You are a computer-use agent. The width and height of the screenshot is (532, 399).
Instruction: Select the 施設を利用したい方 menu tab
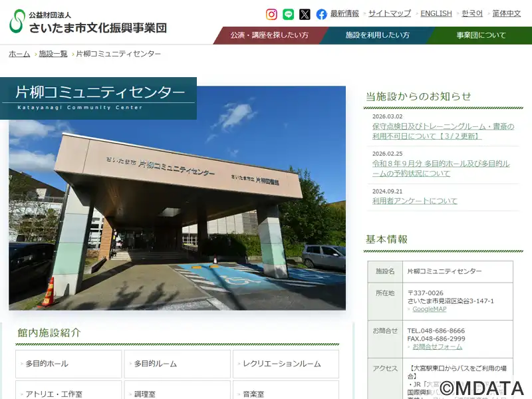click(376, 35)
